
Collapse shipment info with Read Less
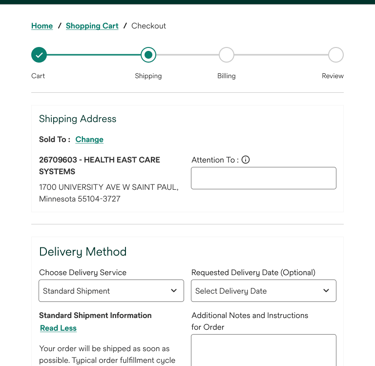click(58, 328)
